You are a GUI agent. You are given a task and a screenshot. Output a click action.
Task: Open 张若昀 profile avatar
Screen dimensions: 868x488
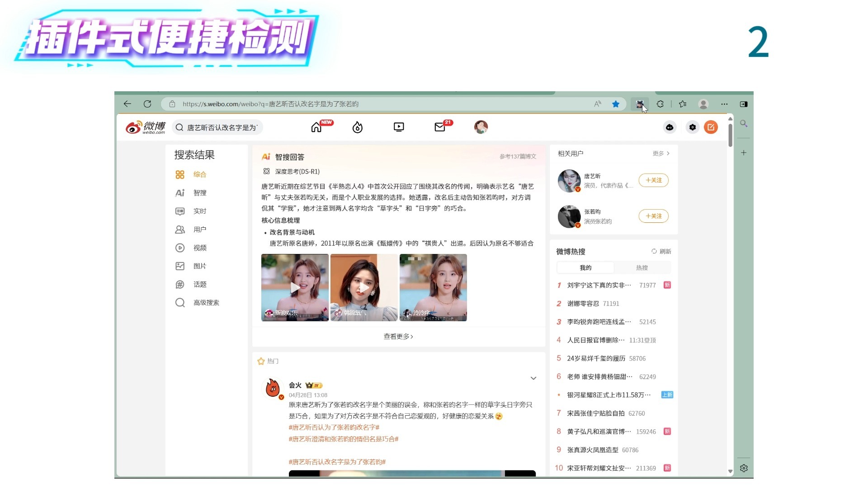pyautogui.click(x=569, y=216)
